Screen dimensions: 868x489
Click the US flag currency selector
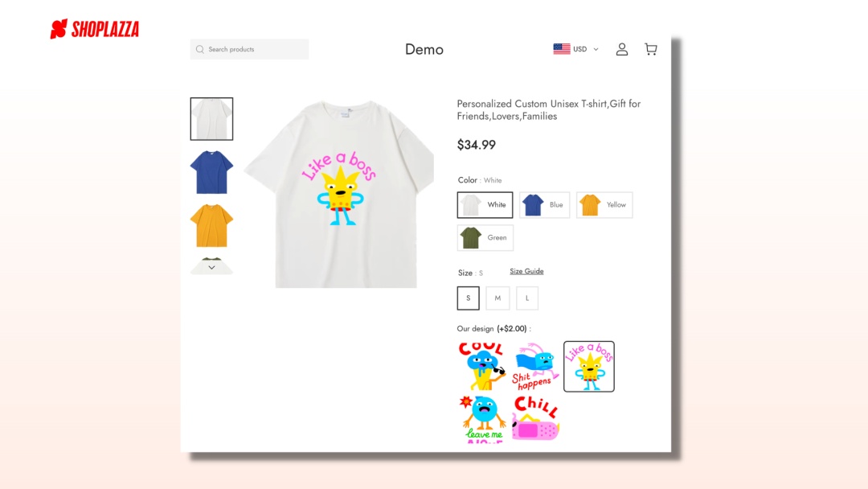coord(561,49)
